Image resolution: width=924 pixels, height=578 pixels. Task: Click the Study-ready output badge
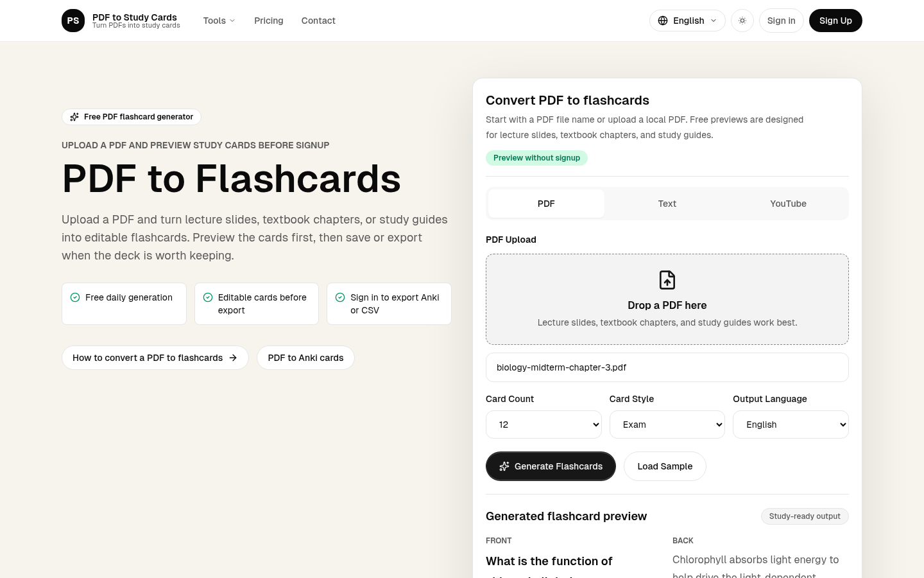coord(805,516)
